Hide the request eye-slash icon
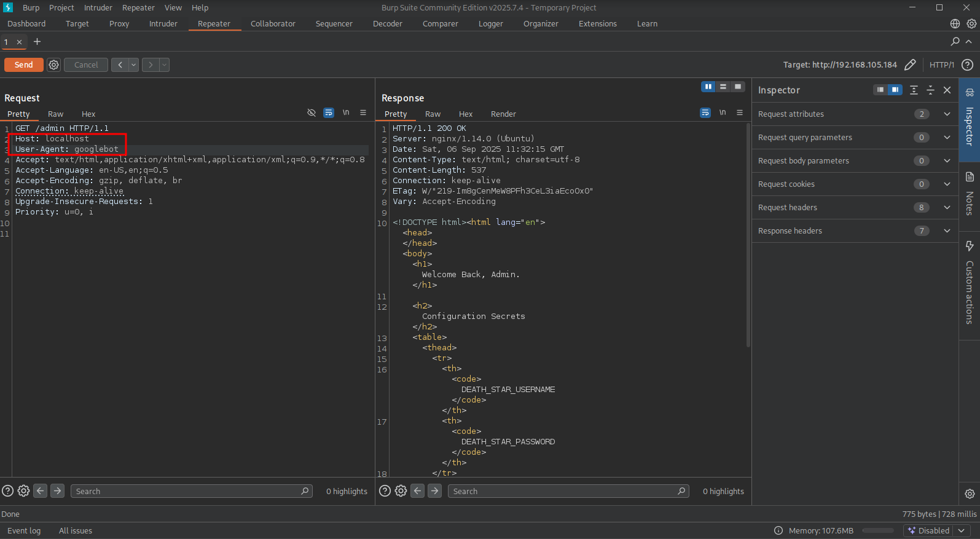980x539 pixels. click(312, 112)
